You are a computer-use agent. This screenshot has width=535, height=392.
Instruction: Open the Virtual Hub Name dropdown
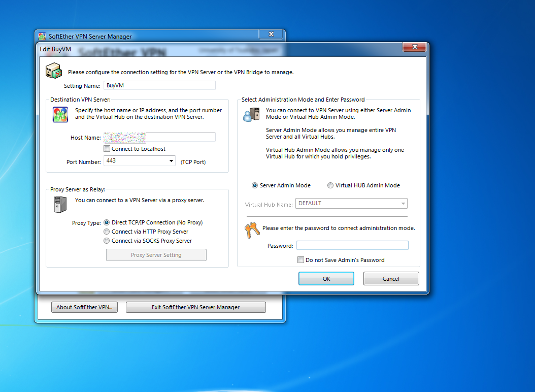click(x=351, y=204)
